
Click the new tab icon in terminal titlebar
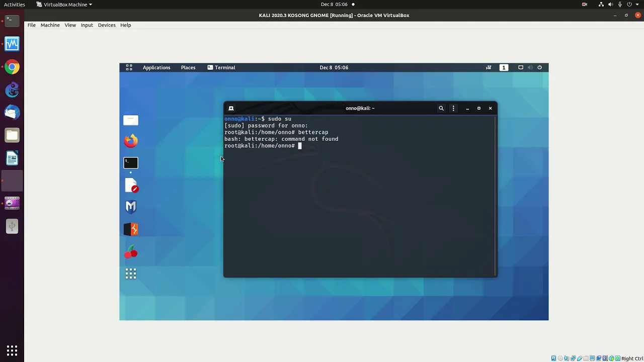231,108
